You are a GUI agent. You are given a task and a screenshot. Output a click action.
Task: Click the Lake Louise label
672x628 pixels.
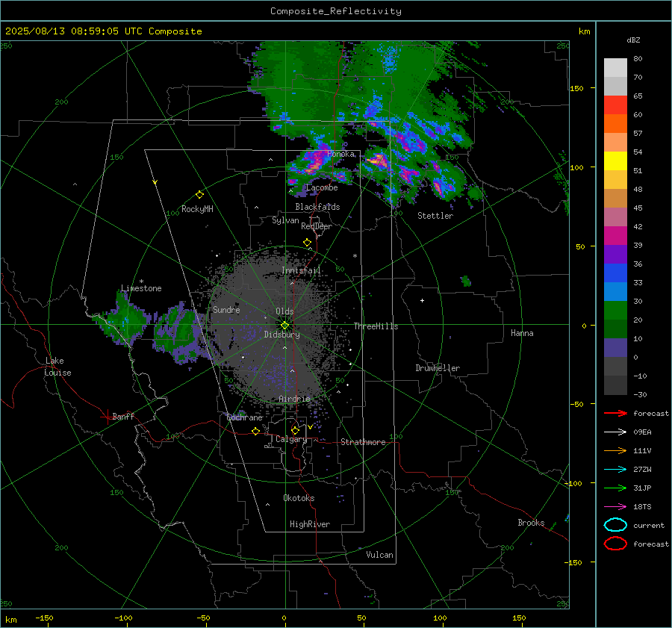(57, 367)
